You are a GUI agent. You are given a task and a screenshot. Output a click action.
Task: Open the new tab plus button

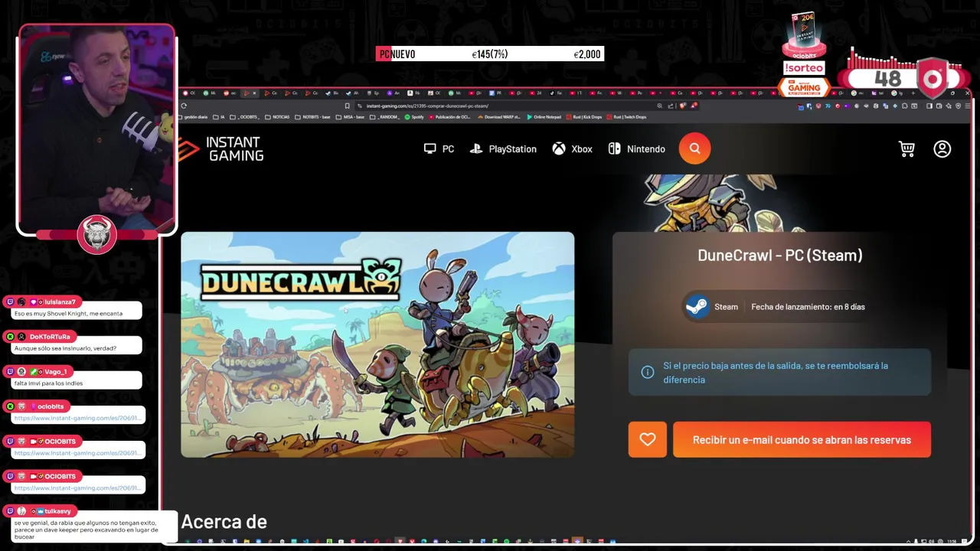913,93
